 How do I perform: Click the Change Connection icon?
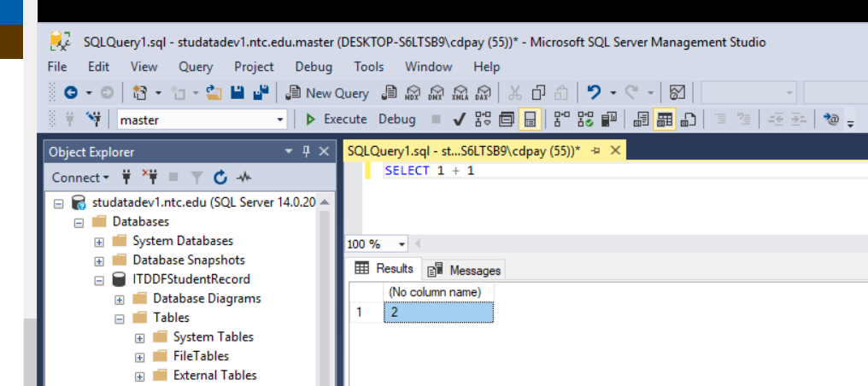94,119
